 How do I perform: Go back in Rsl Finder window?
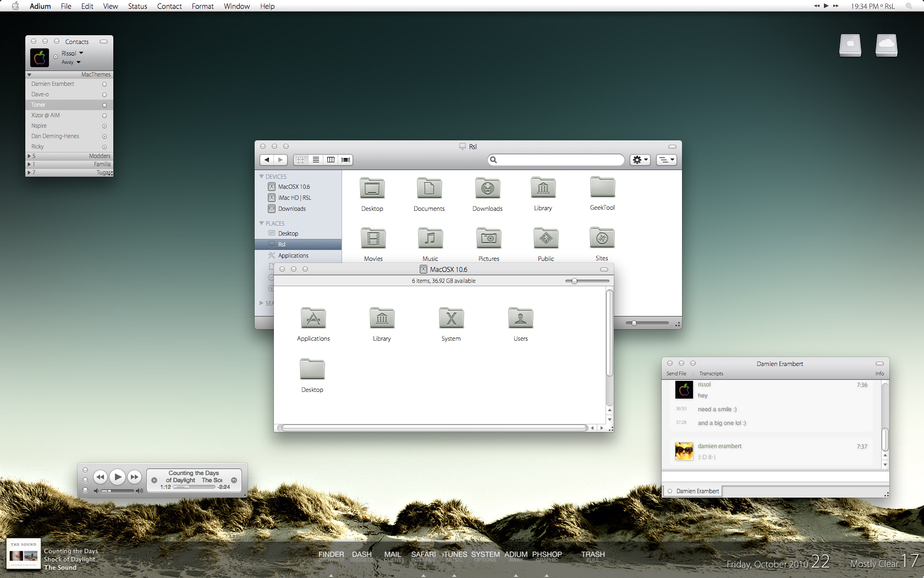(x=267, y=160)
